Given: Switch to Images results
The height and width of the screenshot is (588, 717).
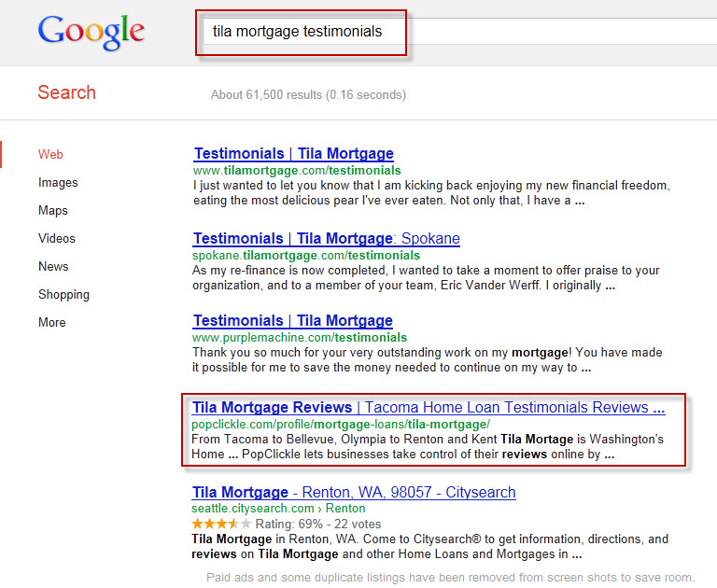Looking at the screenshot, I should point(58,182).
